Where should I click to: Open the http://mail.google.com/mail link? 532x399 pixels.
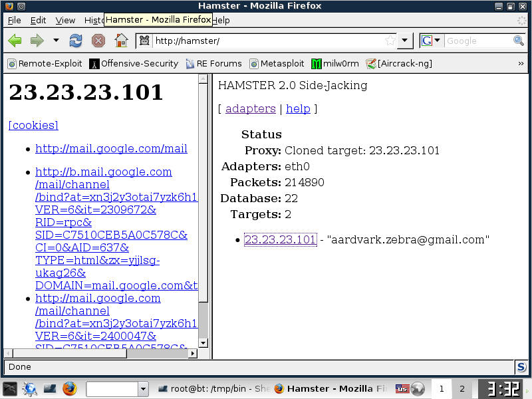111,148
